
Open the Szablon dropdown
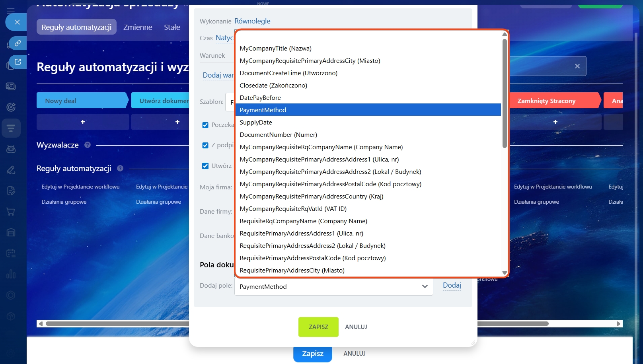pyautogui.click(x=230, y=102)
